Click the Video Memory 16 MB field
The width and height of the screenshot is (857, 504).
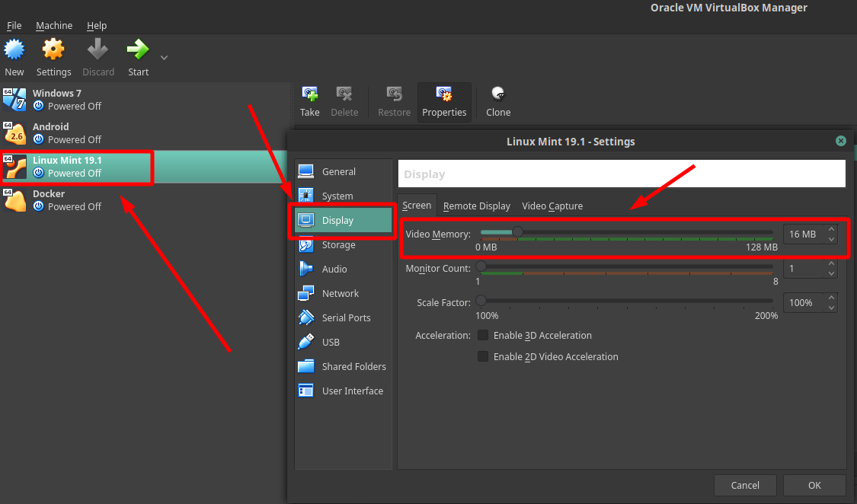click(804, 234)
